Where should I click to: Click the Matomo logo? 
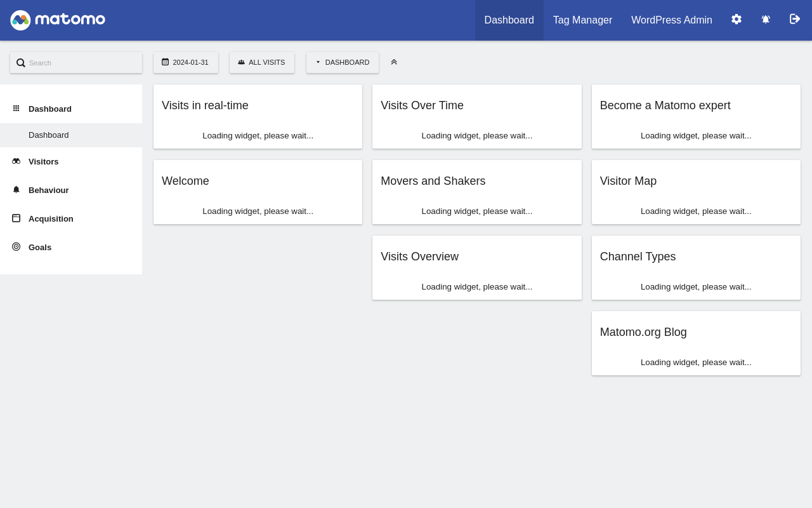click(x=58, y=20)
